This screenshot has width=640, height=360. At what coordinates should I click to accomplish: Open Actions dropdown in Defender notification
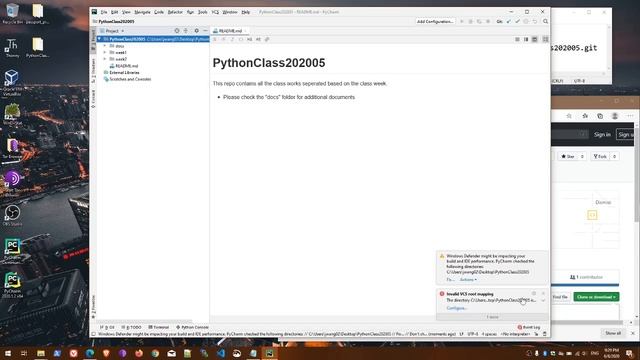tap(468, 280)
